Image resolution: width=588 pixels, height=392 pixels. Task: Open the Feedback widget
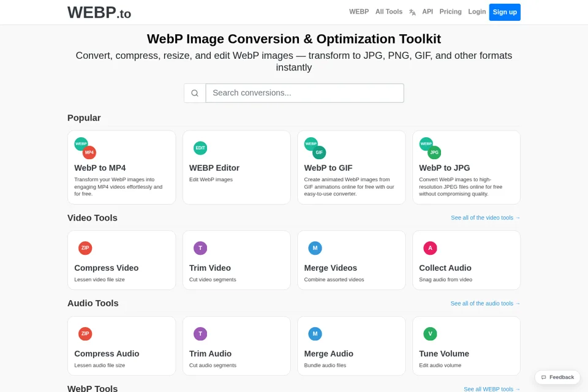coord(557,377)
